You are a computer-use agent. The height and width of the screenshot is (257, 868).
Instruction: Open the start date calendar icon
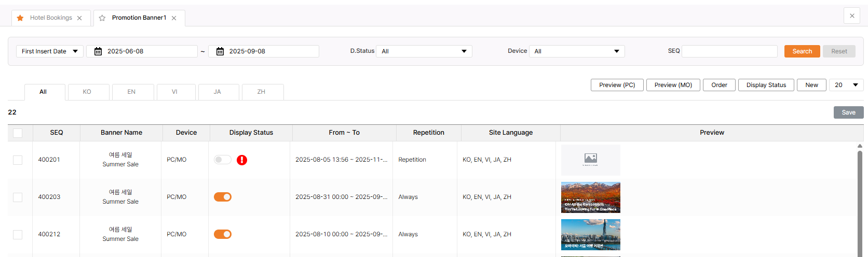coord(98,51)
